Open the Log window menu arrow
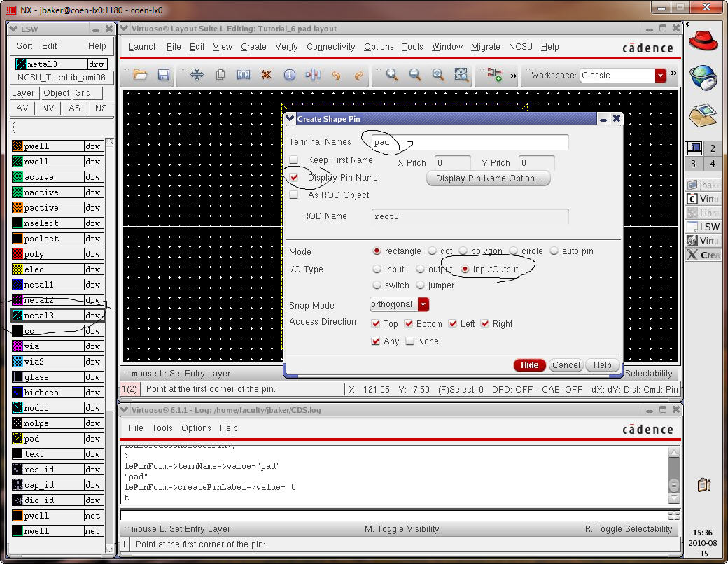 (x=123, y=410)
